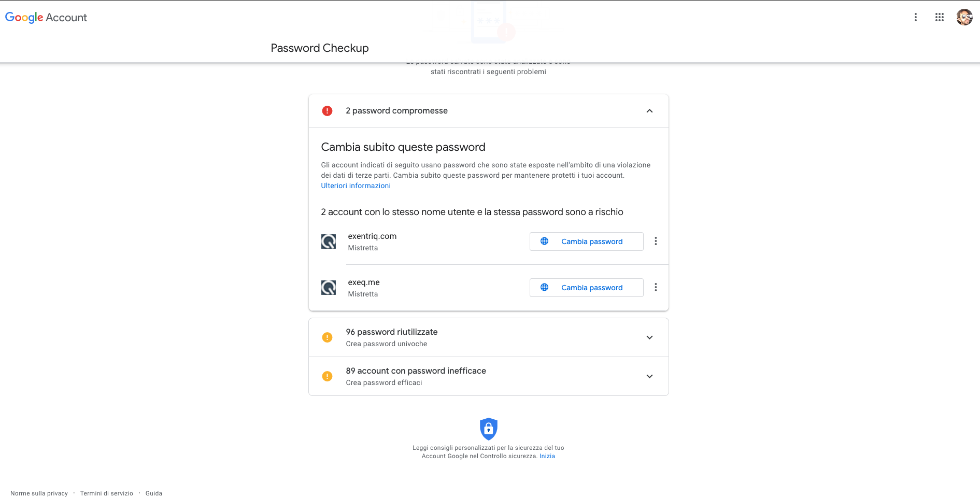Click the exeq.me site favicon
980x497 pixels.
pyautogui.click(x=329, y=288)
